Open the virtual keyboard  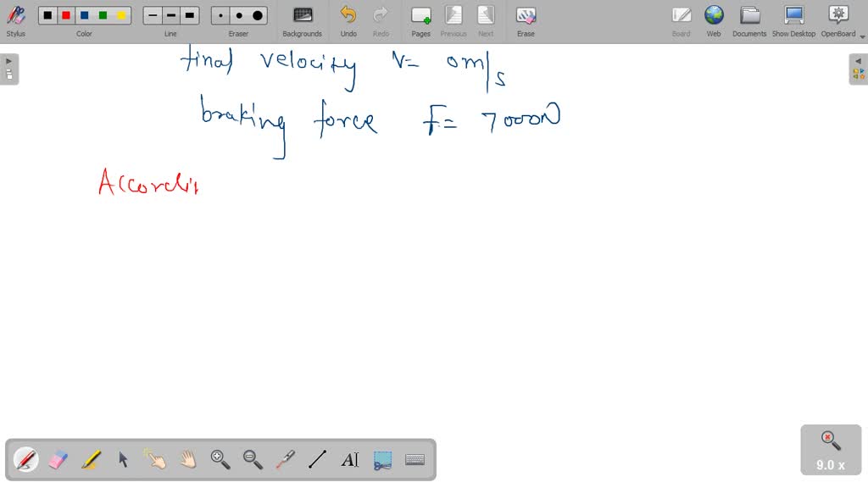[x=415, y=459]
